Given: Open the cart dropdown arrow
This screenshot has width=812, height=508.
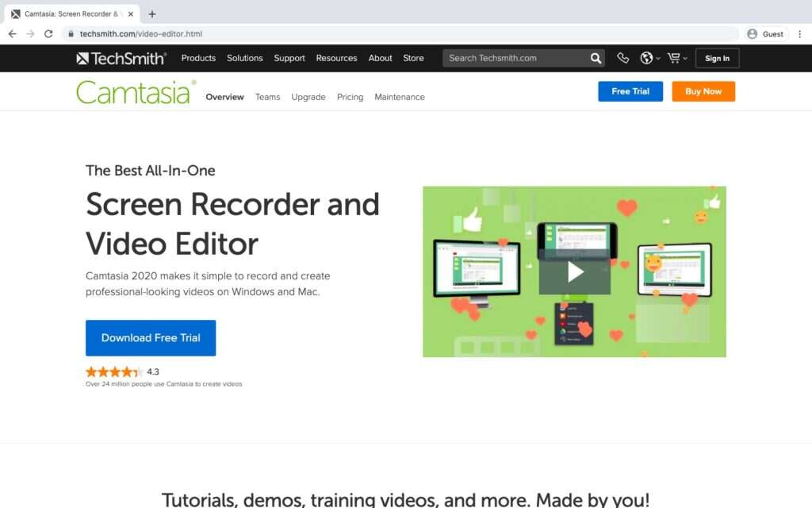Looking at the screenshot, I should (x=684, y=58).
